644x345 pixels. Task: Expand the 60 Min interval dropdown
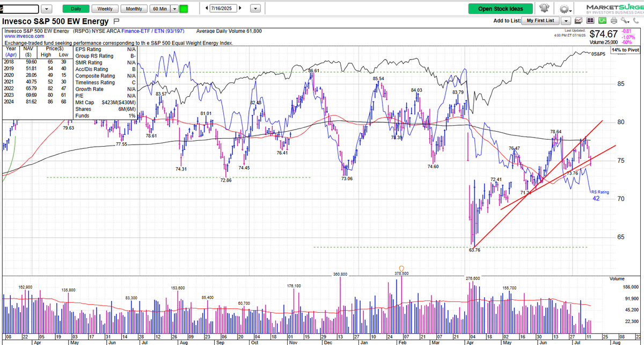(x=174, y=9)
